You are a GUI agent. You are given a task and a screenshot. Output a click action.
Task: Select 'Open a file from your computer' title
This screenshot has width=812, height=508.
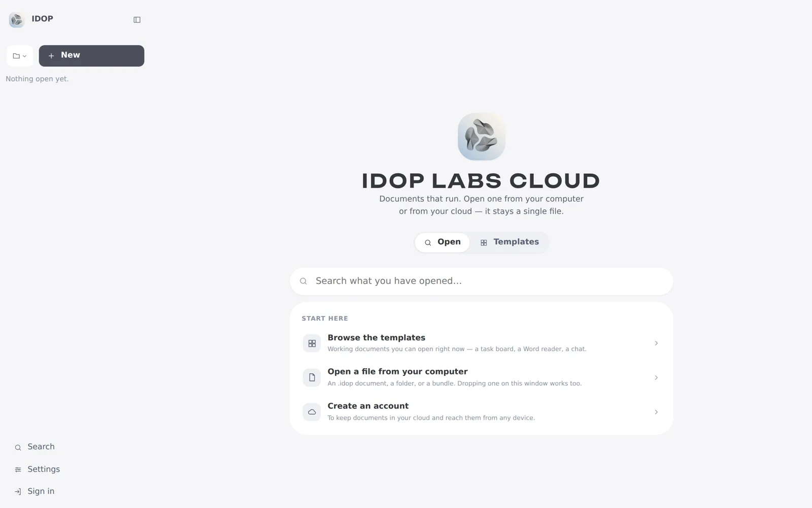coord(397,372)
